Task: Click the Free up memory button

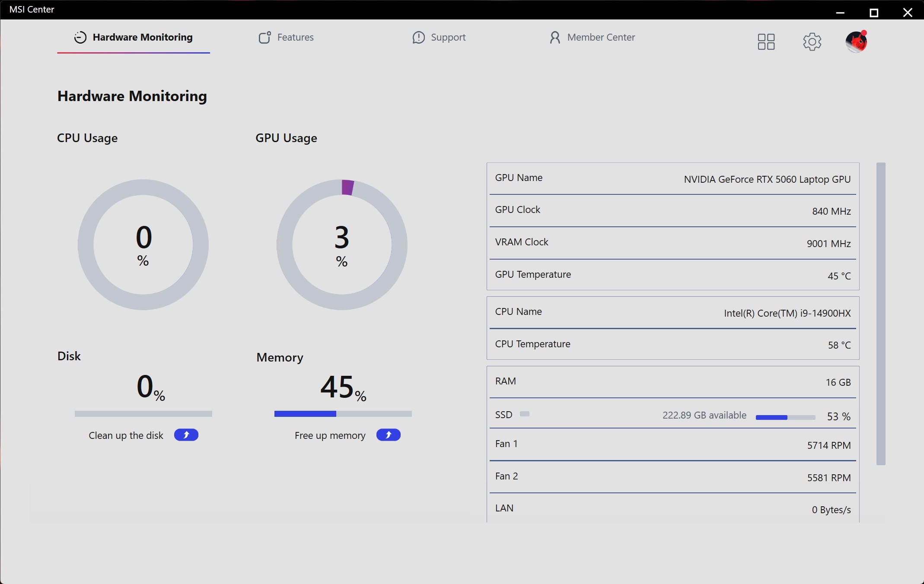Action: pos(388,435)
